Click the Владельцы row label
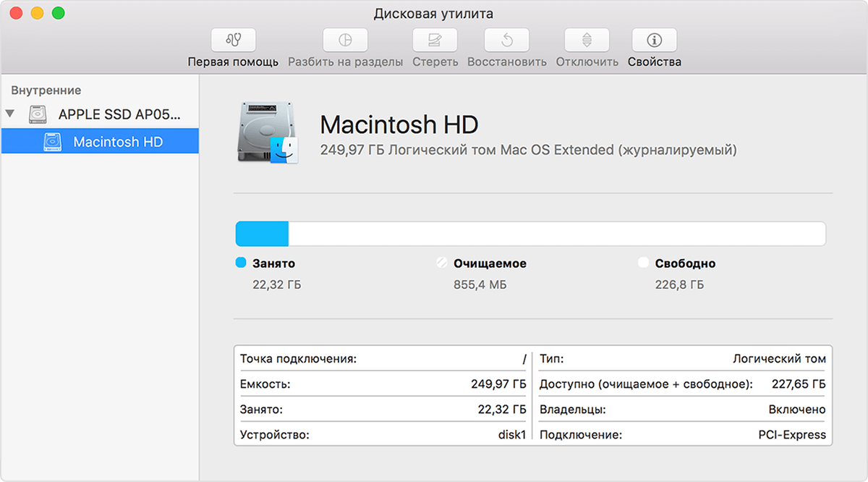Viewport: 868px width, 482px height. [x=572, y=410]
